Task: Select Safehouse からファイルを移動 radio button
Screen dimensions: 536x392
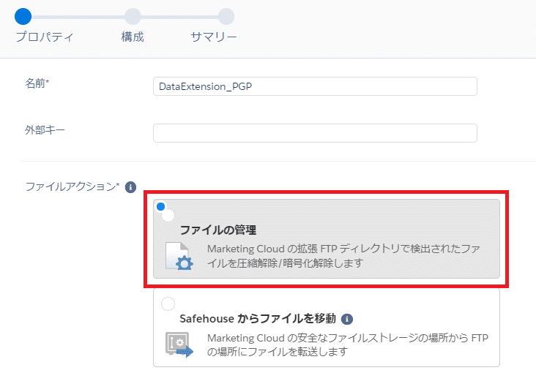Action: pos(168,304)
